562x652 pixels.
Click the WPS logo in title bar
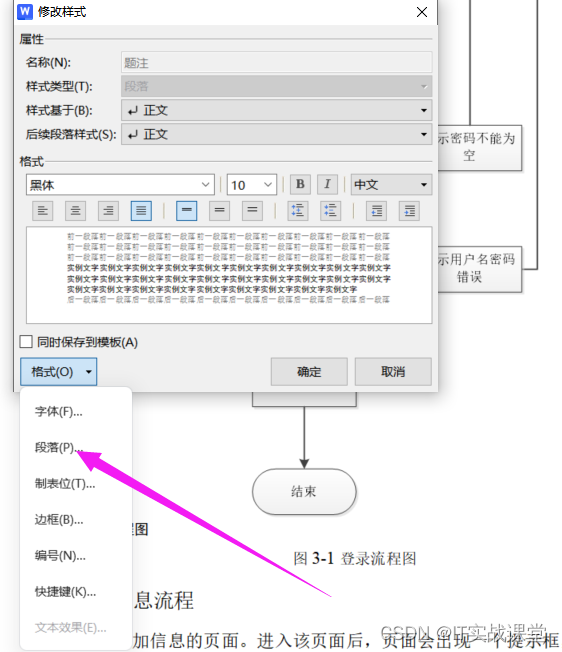point(25,12)
